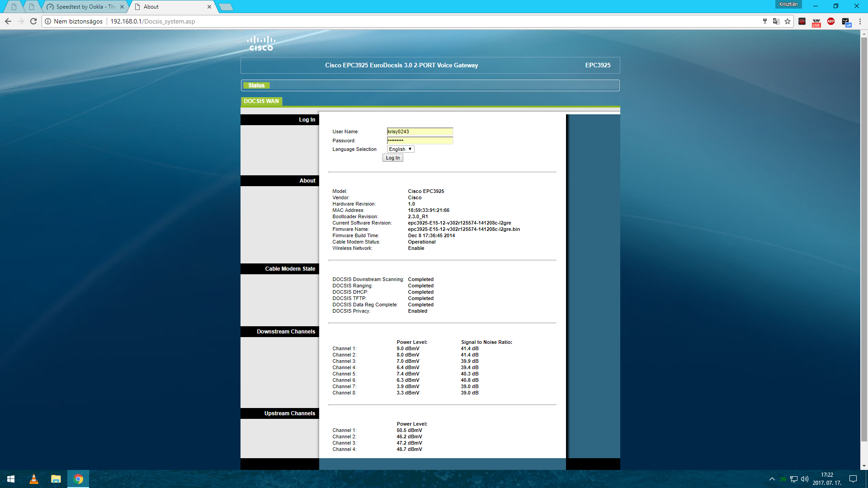Click the Krisztián profile button
Image resolution: width=868 pixels, height=488 pixels.
[x=788, y=5]
